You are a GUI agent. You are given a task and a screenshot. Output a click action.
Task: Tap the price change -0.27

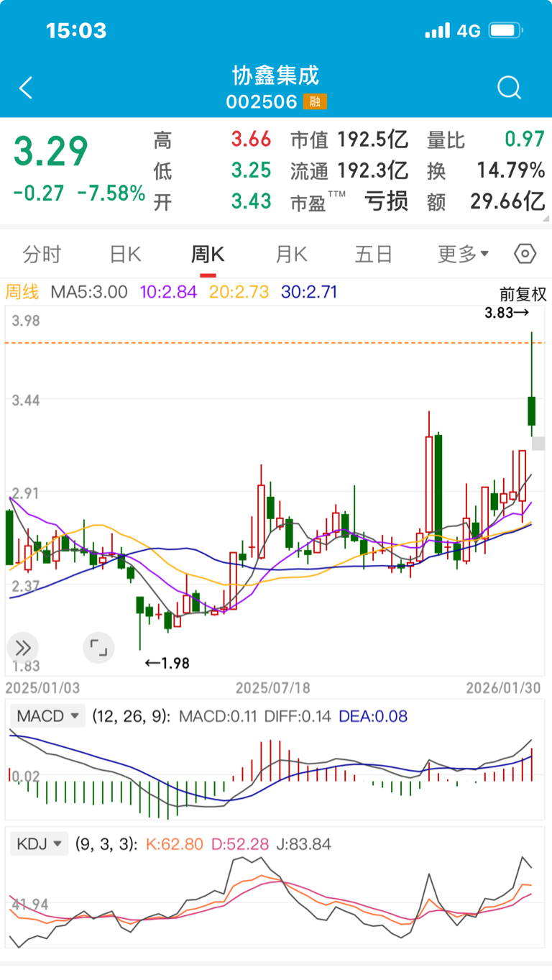[x=38, y=193]
